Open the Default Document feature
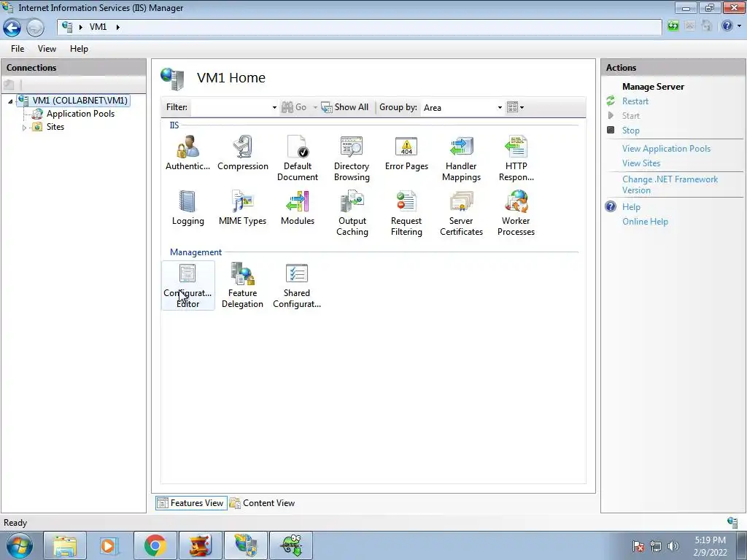This screenshot has width=747, height=560. pyautogui.click(x=298, y=158)
